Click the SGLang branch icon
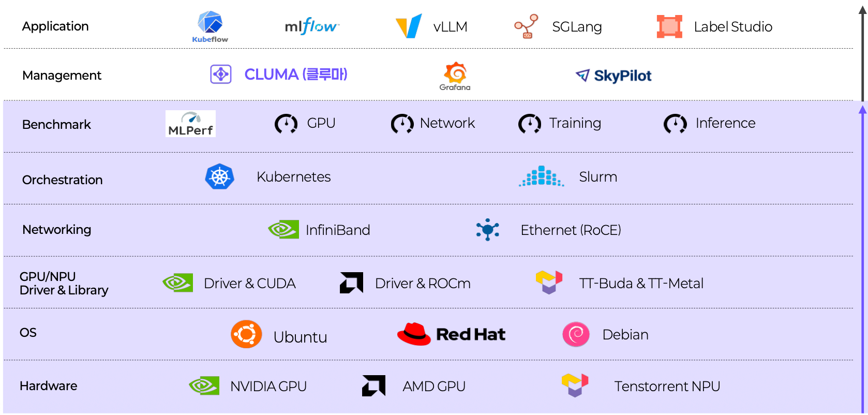 [526, 26]
